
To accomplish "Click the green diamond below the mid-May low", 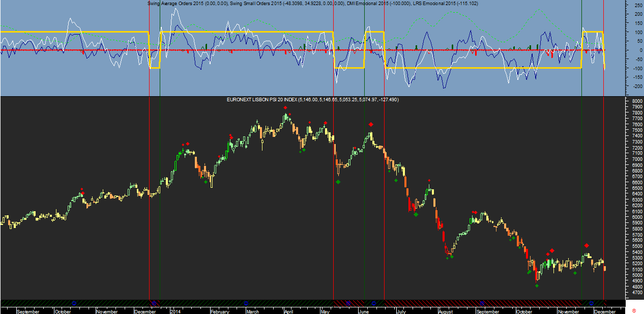I will (338, 182).
